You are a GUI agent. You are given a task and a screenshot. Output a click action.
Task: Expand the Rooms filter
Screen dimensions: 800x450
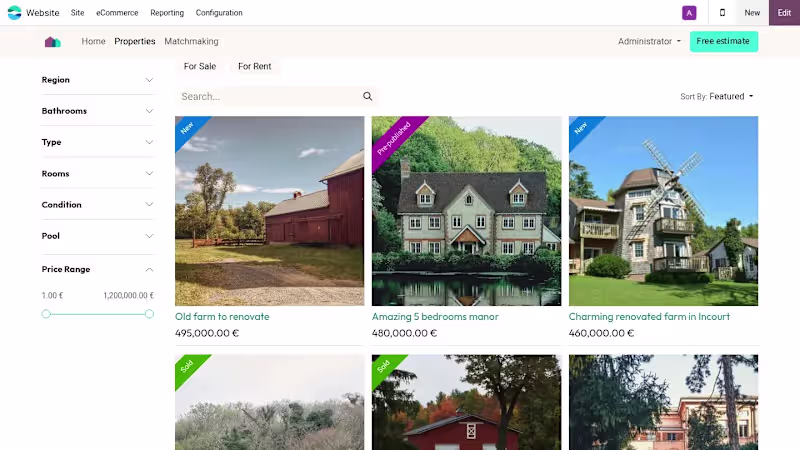pos(97,173)
